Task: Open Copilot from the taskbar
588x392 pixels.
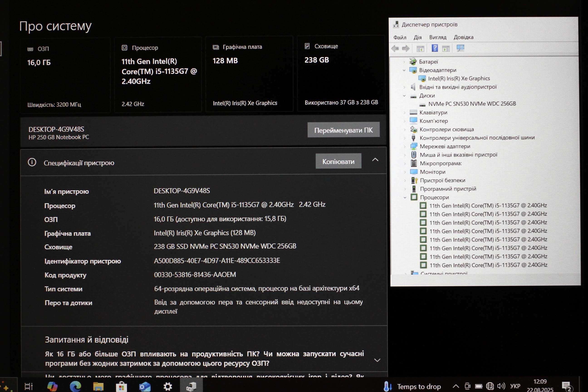Action: pos(52,387)
